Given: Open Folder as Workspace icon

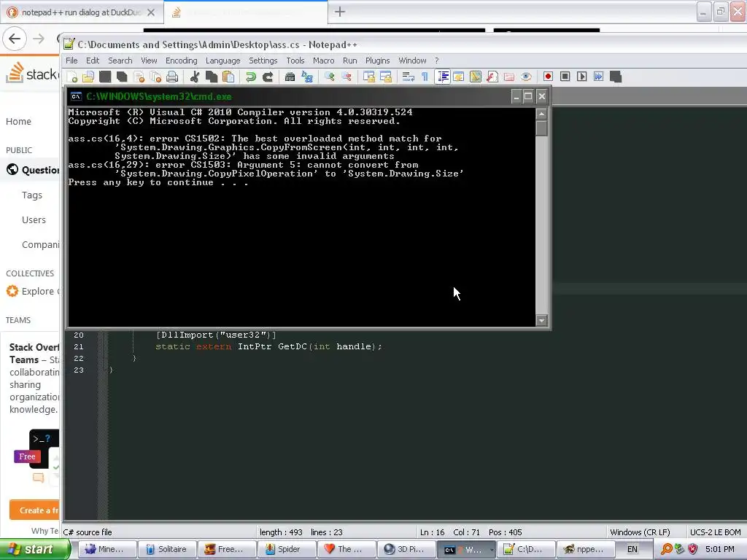Looking at the screenshot, I should [x=509, y=77].
